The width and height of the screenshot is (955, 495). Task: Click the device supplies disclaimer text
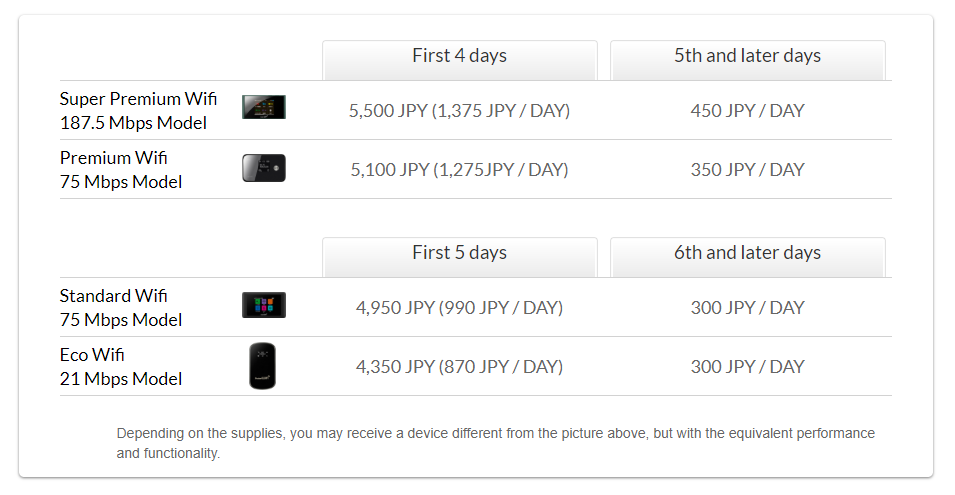tap(496, 443)
